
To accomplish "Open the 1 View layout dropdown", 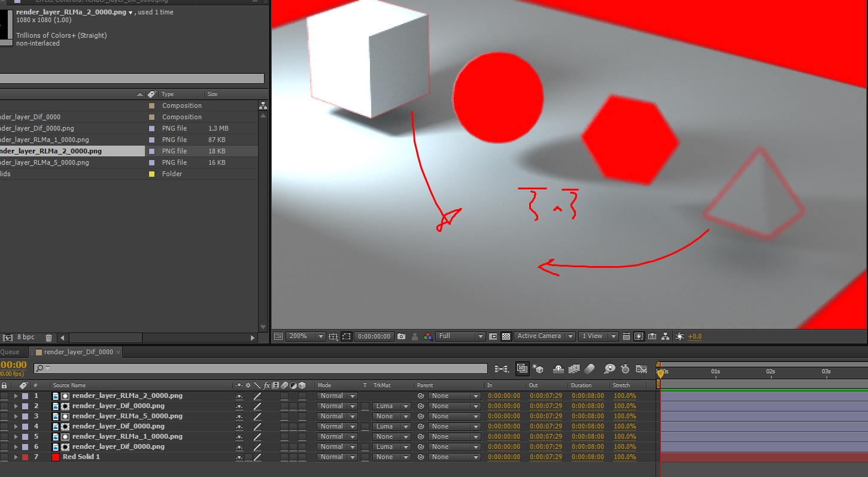I will [x=598, y=337].
